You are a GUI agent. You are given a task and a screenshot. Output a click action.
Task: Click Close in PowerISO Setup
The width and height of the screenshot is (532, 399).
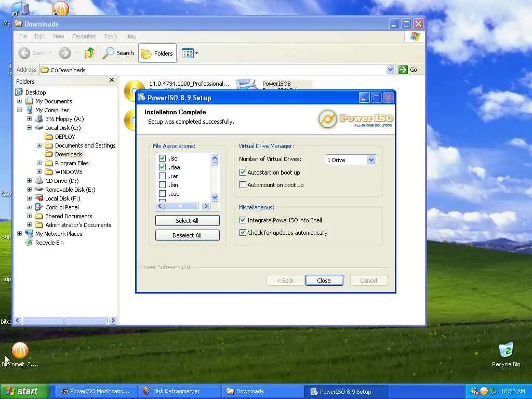pyautogui.click(x=324, y=281)
